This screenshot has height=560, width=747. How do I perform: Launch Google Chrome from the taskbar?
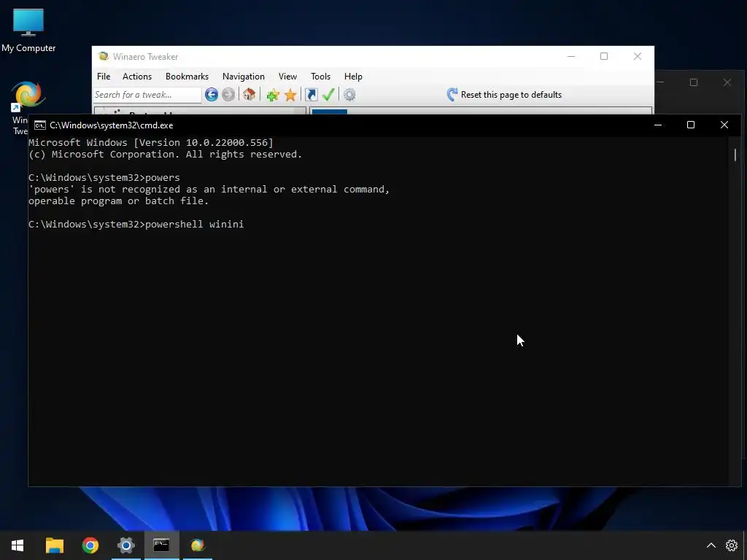click(x=90, y=545)
